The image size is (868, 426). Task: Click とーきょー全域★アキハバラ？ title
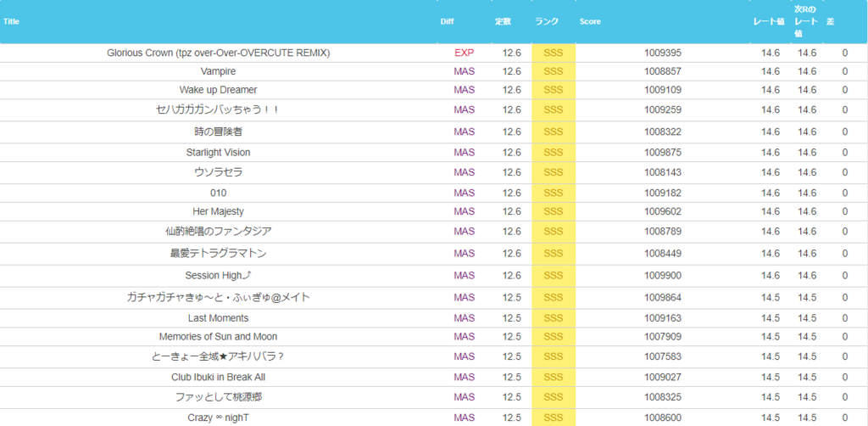218,356
